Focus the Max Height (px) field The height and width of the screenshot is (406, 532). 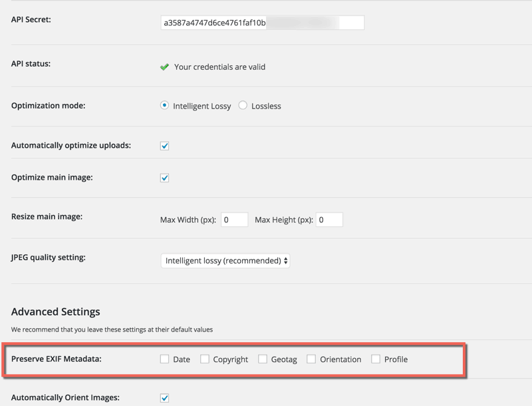click(x=329, y=220)
